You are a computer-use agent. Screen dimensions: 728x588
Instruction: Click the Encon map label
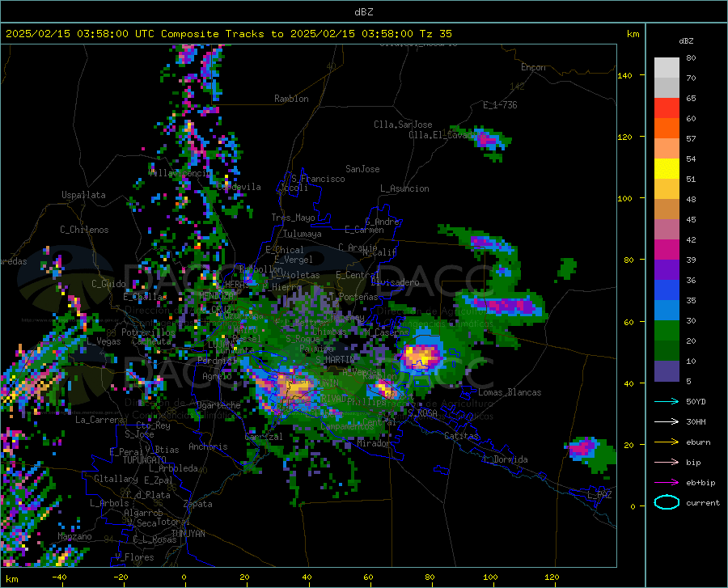533,67
